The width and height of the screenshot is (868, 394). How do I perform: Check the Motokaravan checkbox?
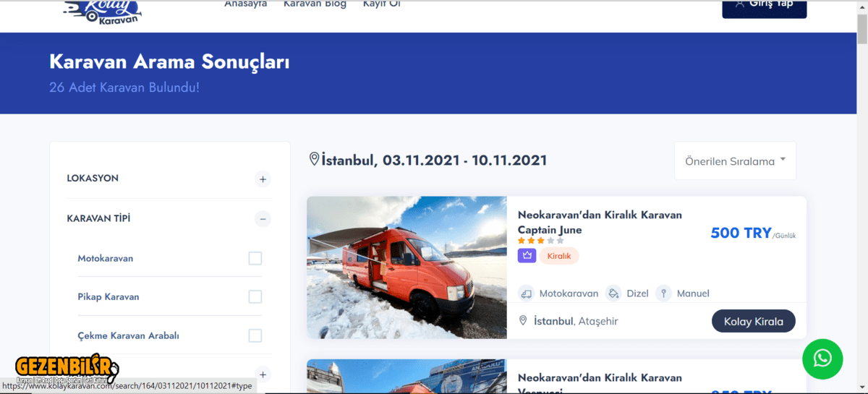255,258
